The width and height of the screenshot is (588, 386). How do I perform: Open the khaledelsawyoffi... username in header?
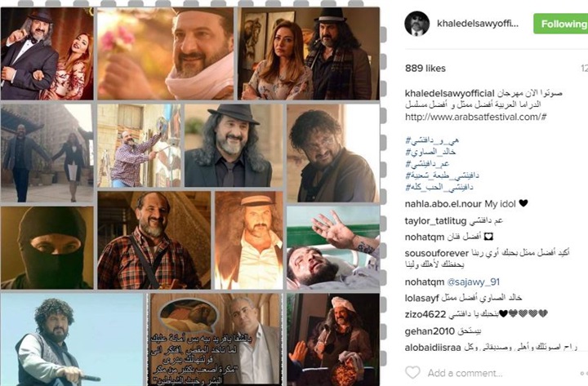478,24
